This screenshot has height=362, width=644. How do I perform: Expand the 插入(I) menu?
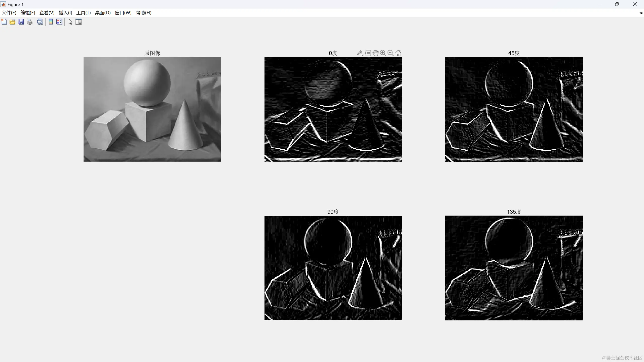65,13
